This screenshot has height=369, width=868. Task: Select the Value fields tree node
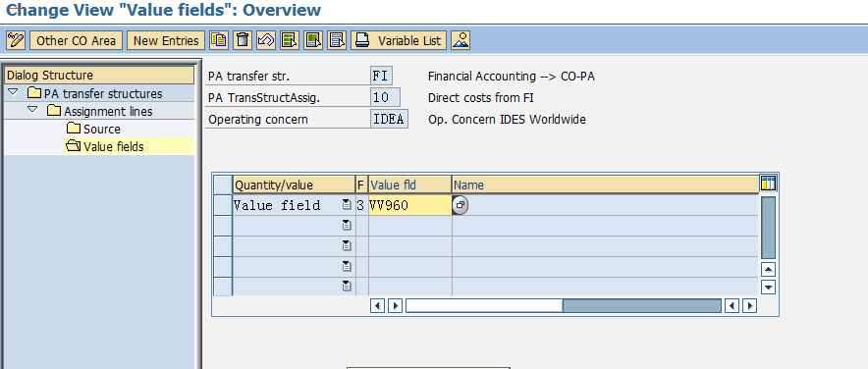105,146
